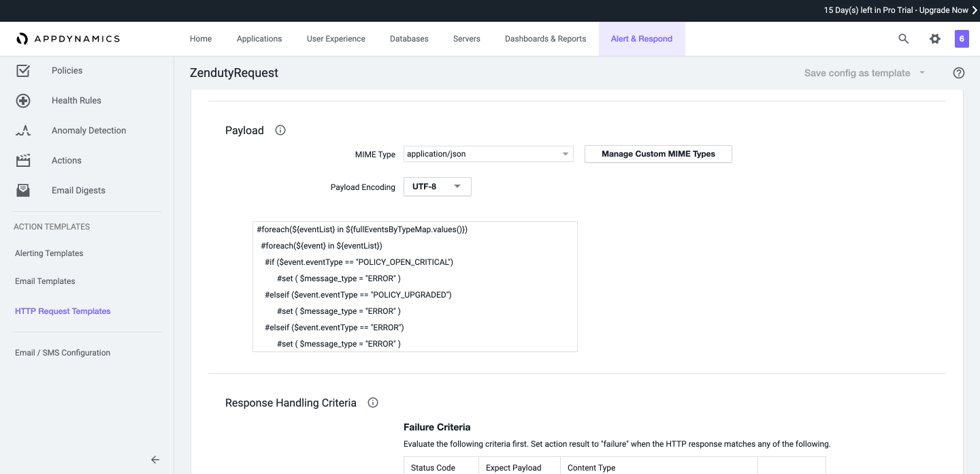The height and width of the screenshot is (474, 980).
Task: Click the Response Handling Criteria info icon
Action: click(x=373, y=402)
